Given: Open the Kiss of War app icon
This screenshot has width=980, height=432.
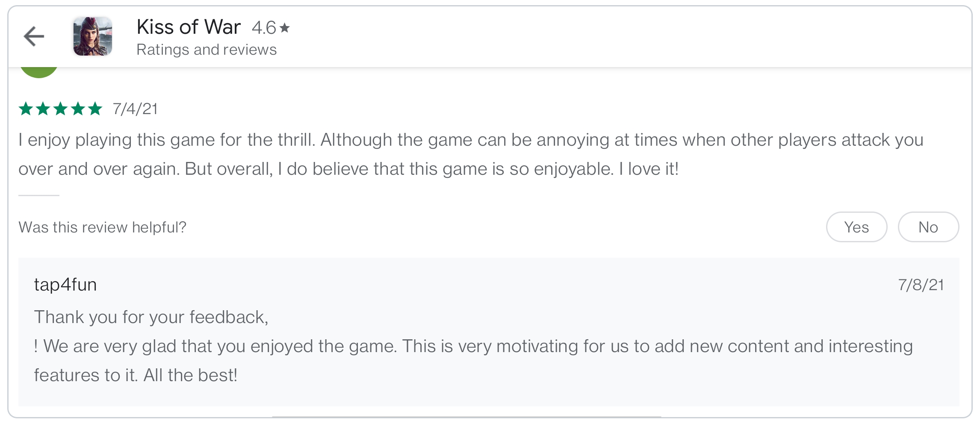Looking at the screenshot, I should (93, 36).
